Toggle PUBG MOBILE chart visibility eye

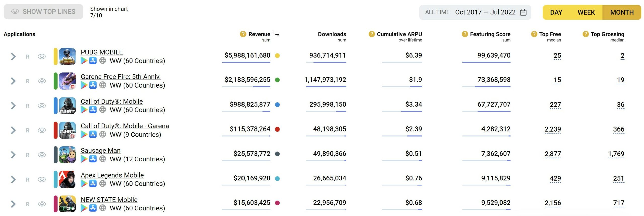(42, 56)
